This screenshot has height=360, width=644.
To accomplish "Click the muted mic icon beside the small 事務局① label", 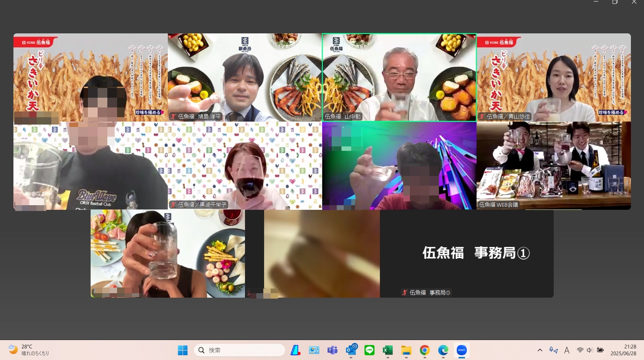I will [405, 292].
